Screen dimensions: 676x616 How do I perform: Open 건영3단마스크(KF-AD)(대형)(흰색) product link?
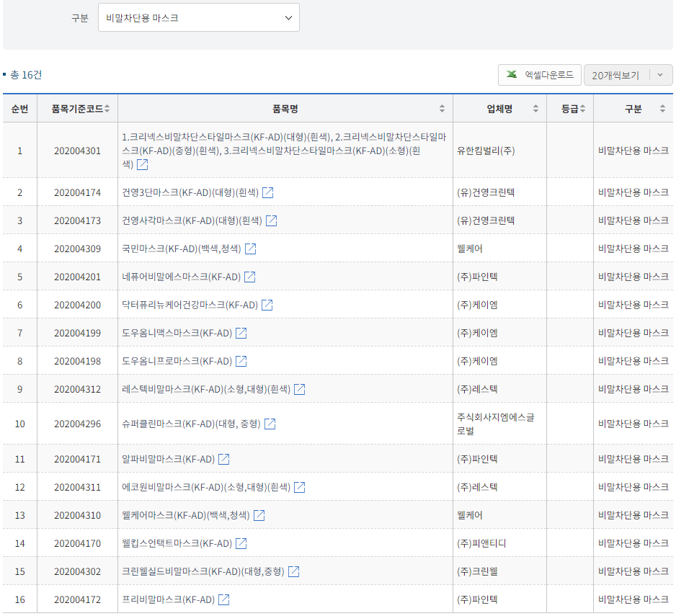click(190, 192)
